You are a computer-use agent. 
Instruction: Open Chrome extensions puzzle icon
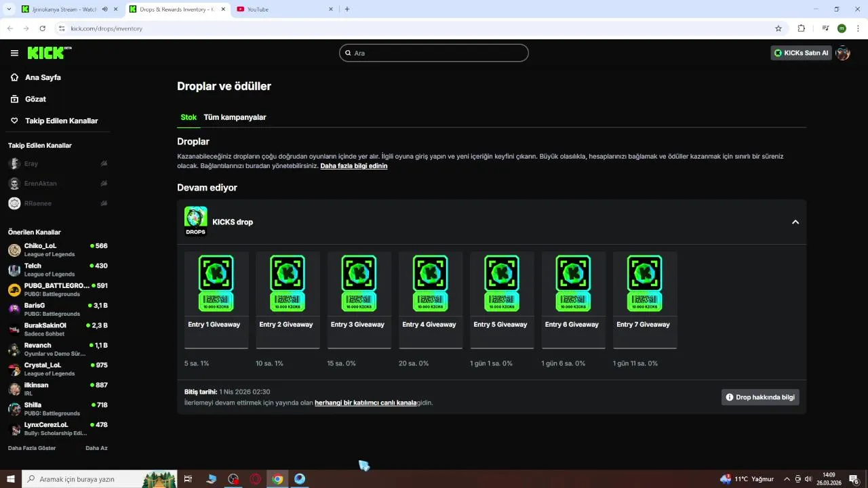point(802,28)
